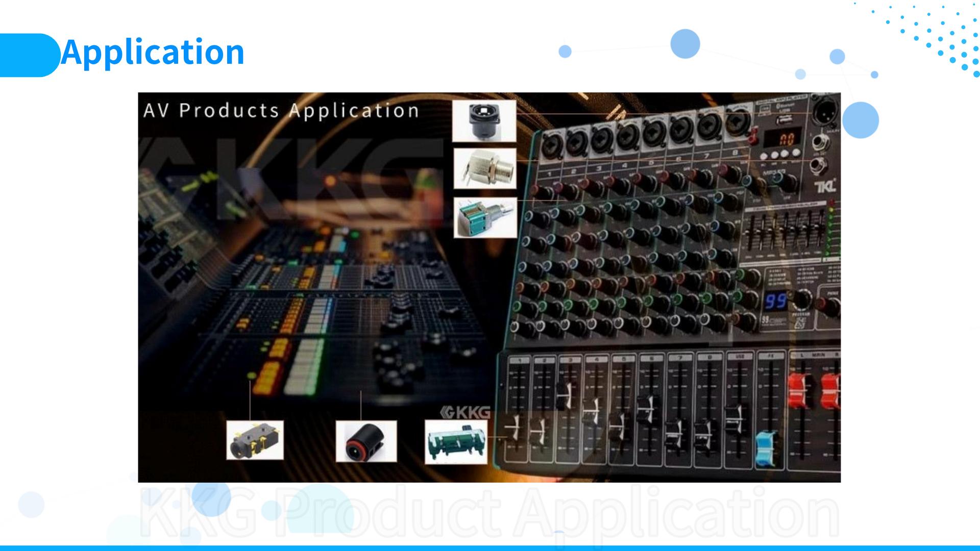This screenshot has height=551, width=980.
Task: Click the blue rounded tab left of title
Action: (x=28, y=55)
